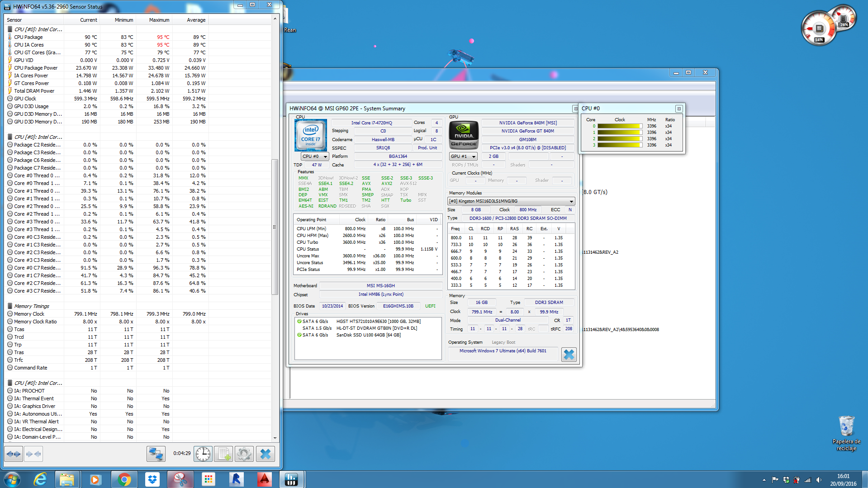Open the Dropbox taskbar icon

152,479
